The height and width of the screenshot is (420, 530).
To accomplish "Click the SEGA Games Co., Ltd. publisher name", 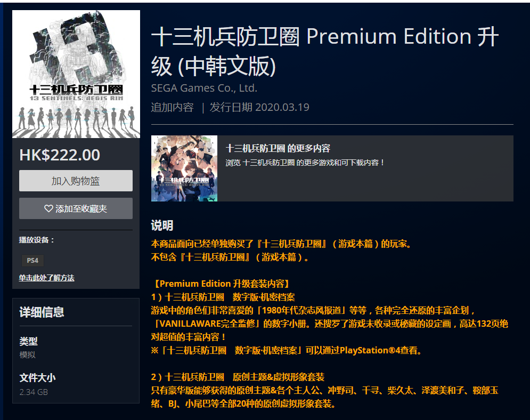I will 204,88.
